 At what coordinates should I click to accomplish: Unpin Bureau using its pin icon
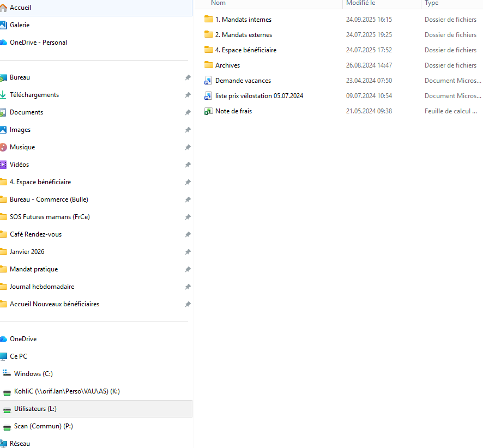point(188,77)
